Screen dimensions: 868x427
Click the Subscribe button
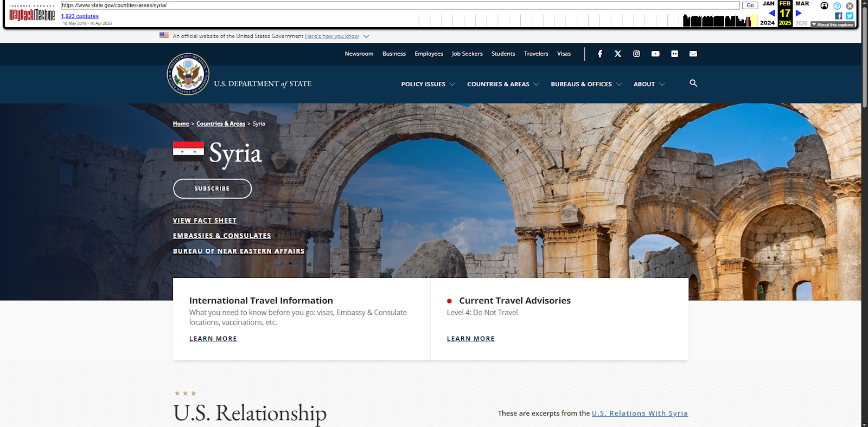click(212, 189)
